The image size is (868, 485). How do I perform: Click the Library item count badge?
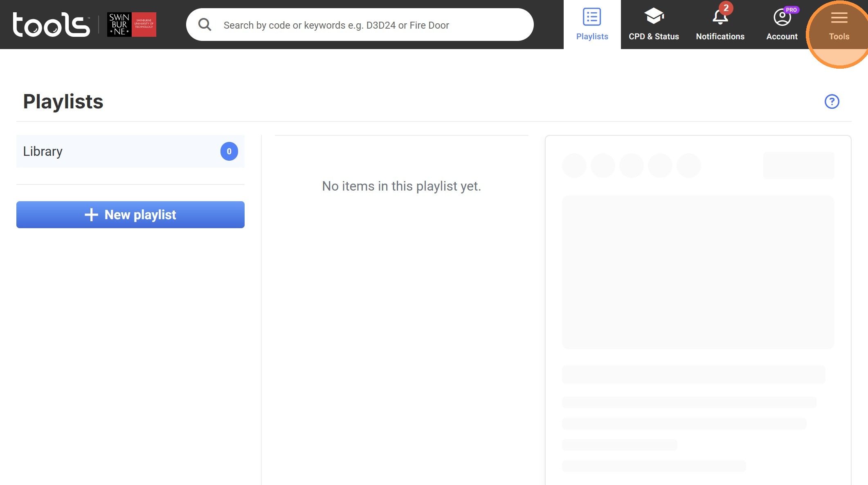tap(229, 151)
